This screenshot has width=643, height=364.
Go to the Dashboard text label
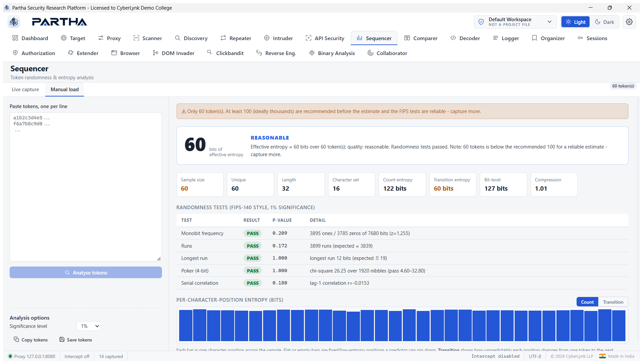[x=35, y=38]
